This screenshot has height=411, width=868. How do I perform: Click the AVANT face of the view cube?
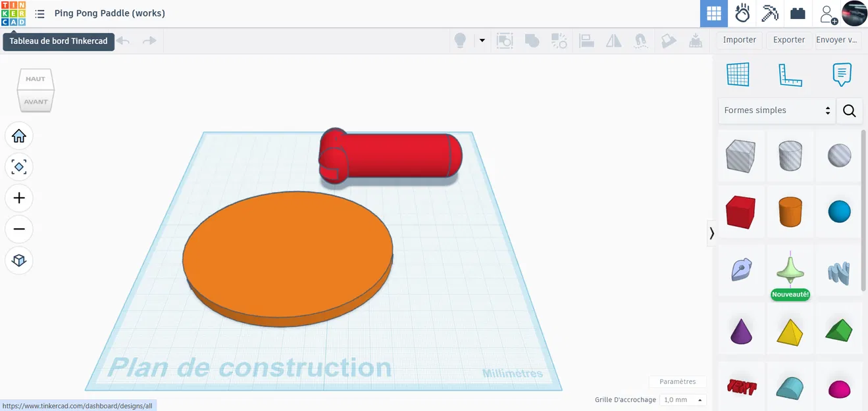(36, 101)
